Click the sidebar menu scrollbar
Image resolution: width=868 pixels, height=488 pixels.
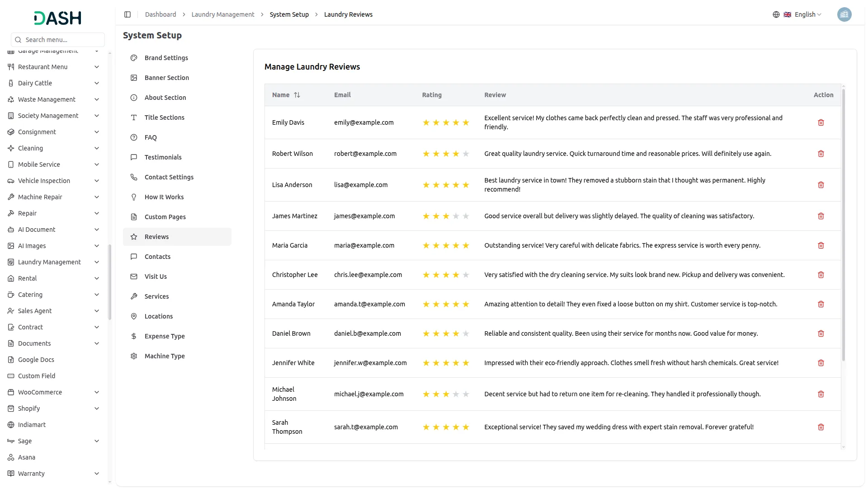coord(110,282)
